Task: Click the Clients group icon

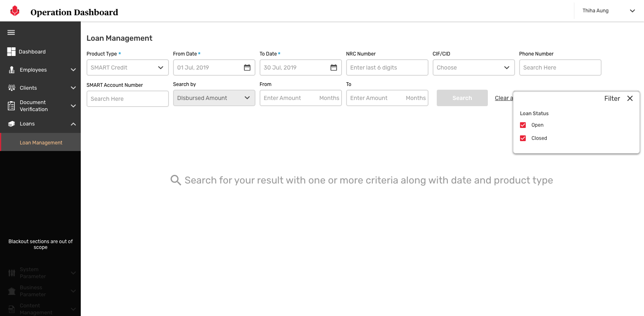Action: pyautogui.click(x=12, y=88)
